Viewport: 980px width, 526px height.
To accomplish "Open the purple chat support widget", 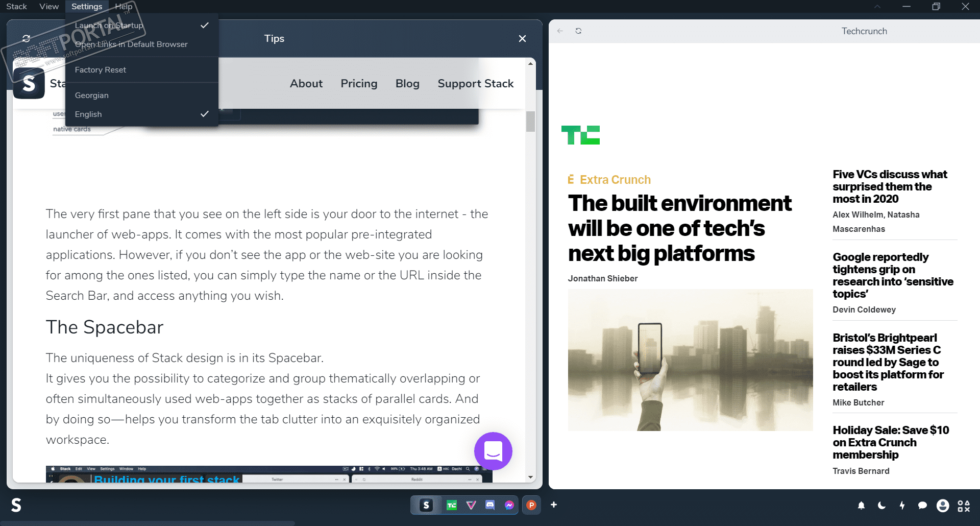I will [493, 451].
